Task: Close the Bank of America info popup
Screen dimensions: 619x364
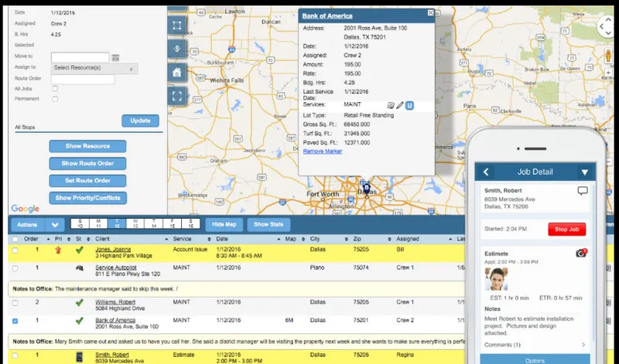Action: pyautogui.click(x=430, y=13)
